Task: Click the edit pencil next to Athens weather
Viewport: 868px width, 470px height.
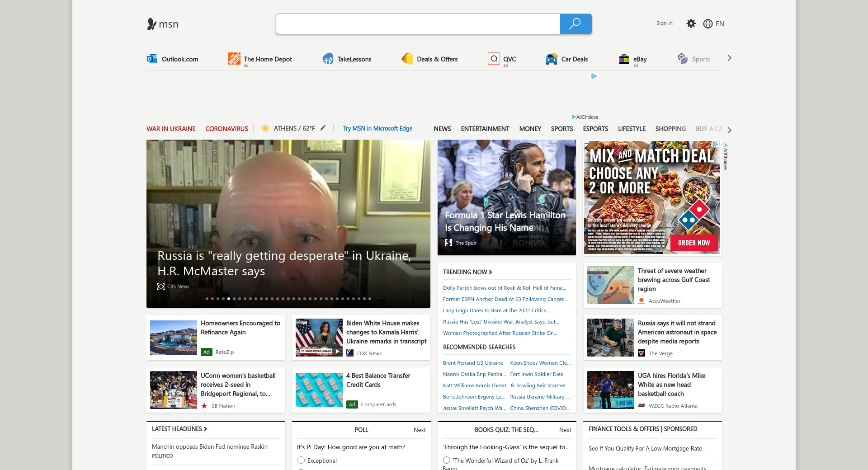Action: click(x=323, y=128)
